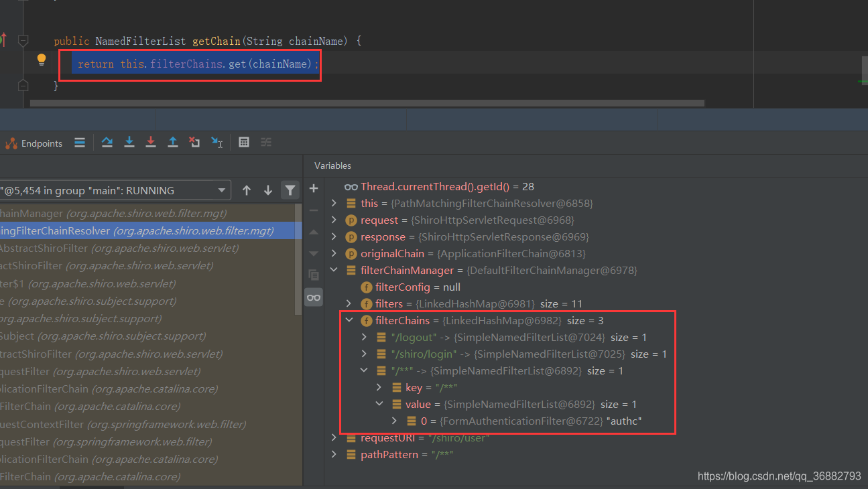Select the ter$1 stack frame

coord(147,283)
